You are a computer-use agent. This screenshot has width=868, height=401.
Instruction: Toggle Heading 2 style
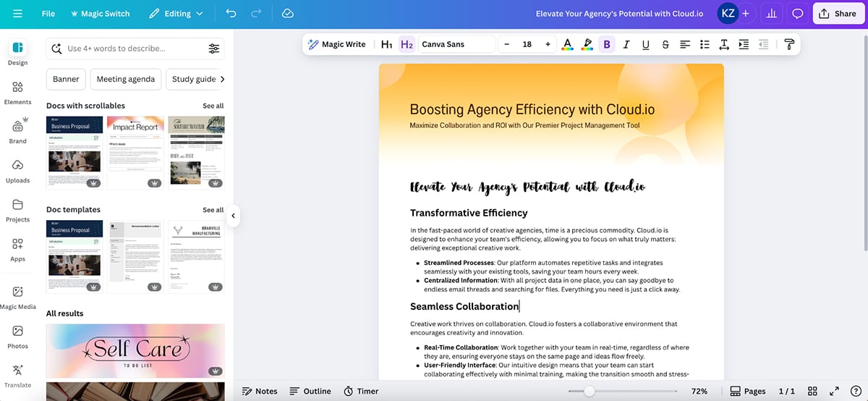[x=407, y=44]
